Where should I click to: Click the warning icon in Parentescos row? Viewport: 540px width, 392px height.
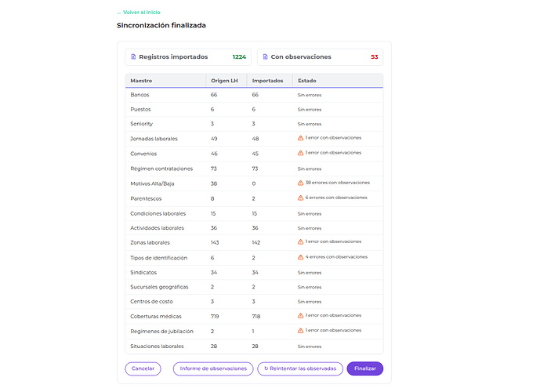[x=301, y=198]
